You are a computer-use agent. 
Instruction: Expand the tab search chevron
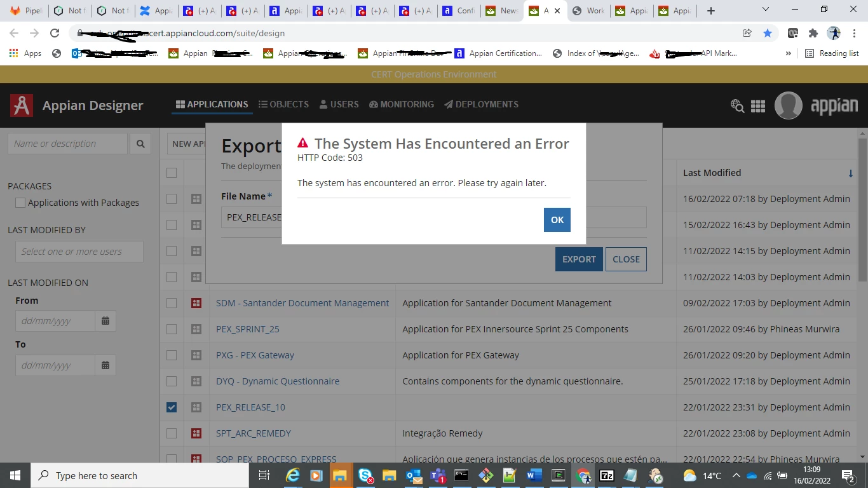(765, 10)
